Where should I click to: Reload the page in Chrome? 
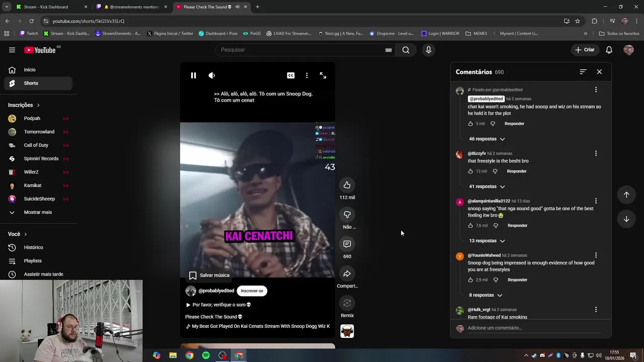click(31, 21)
